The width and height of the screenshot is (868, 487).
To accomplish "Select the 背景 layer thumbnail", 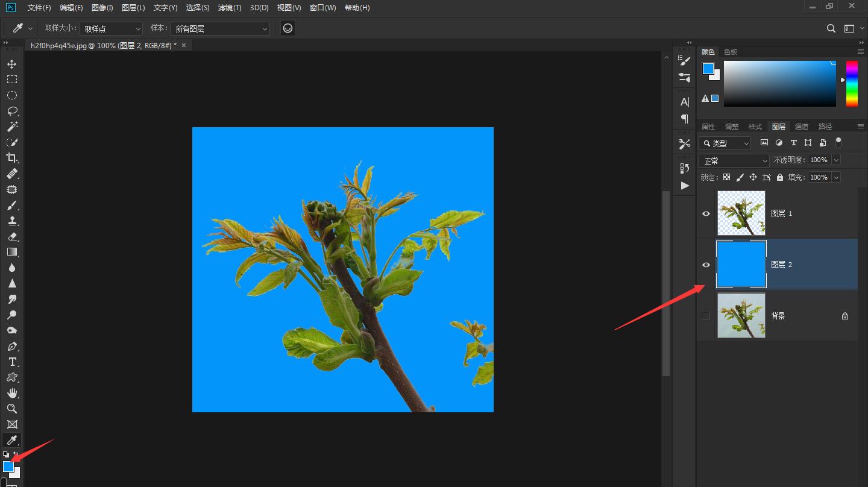I will click(x=741, y=316).
